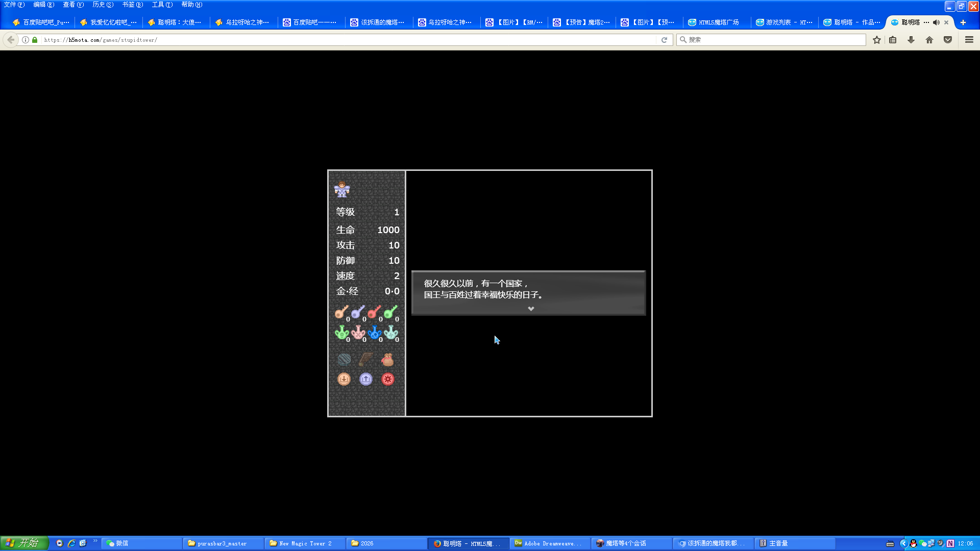Click the green secure padlock icon

click(35, 40)
